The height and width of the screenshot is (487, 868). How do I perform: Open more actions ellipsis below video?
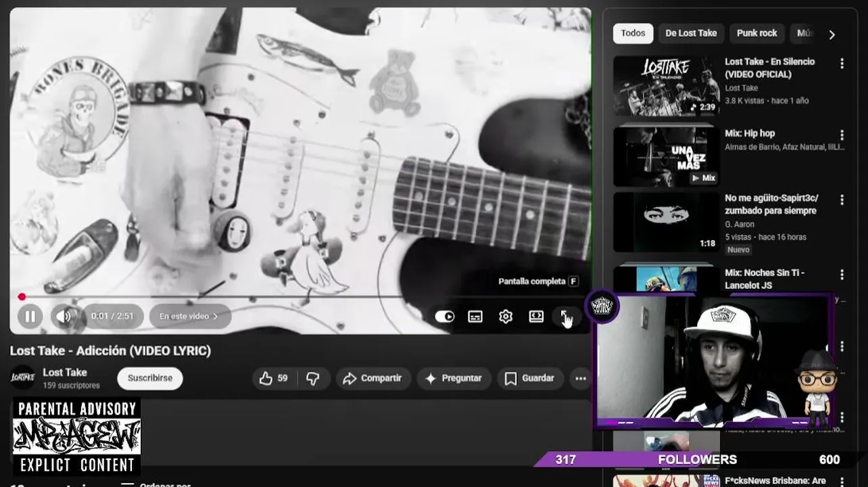(581, 378)
